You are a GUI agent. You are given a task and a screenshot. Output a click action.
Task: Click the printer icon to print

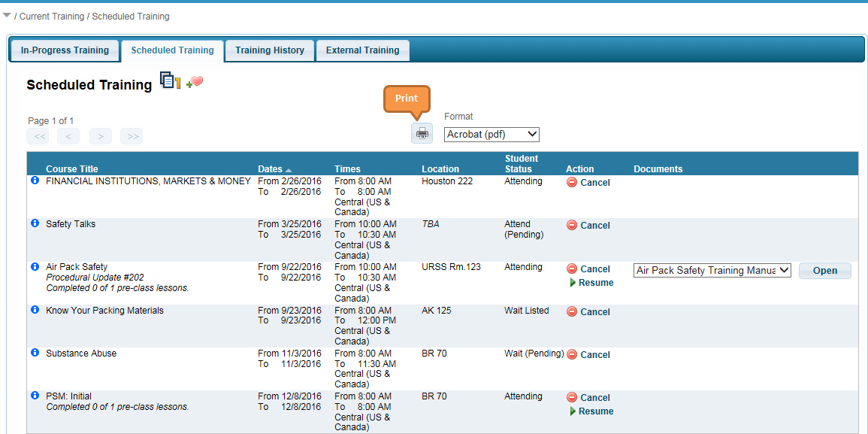[x=422, y=134]
